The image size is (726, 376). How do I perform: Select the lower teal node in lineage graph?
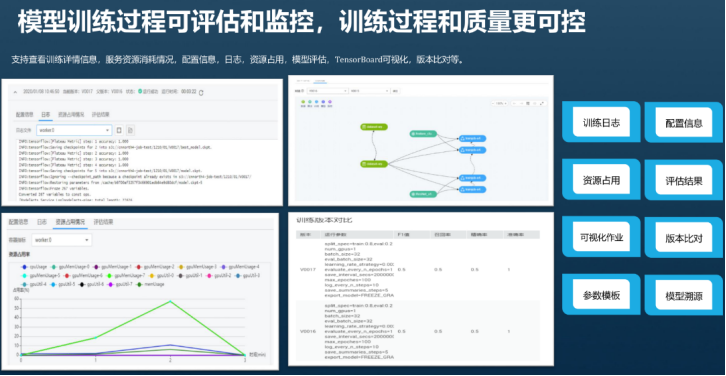point(423,194)
